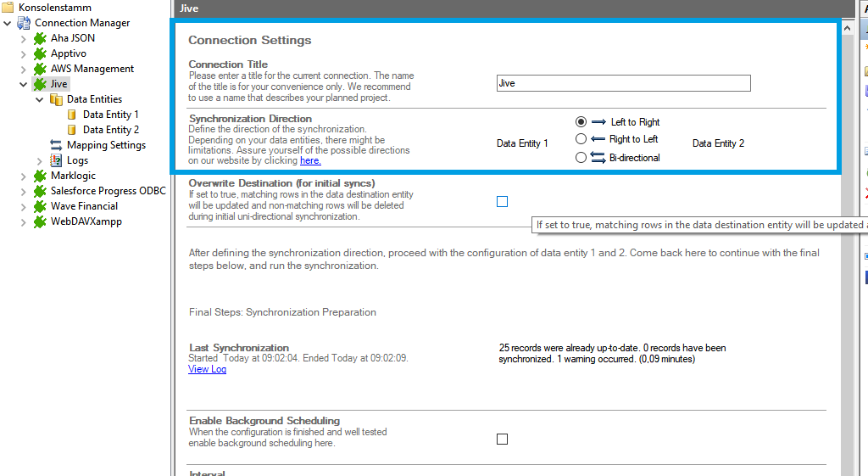Follow the 'here.' website link
868x476 pixels.
310,160
